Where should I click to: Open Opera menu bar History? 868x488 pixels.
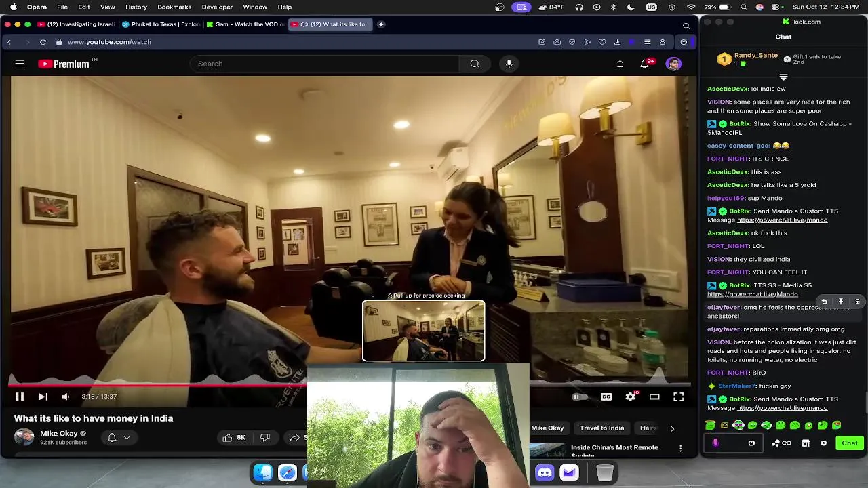pyautogui.click(x=136, y=7)
